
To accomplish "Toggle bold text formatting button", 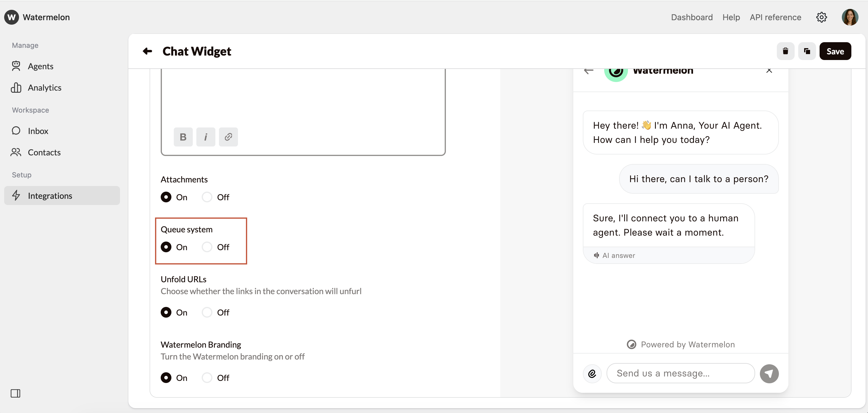I will click(x=183, y=137).
